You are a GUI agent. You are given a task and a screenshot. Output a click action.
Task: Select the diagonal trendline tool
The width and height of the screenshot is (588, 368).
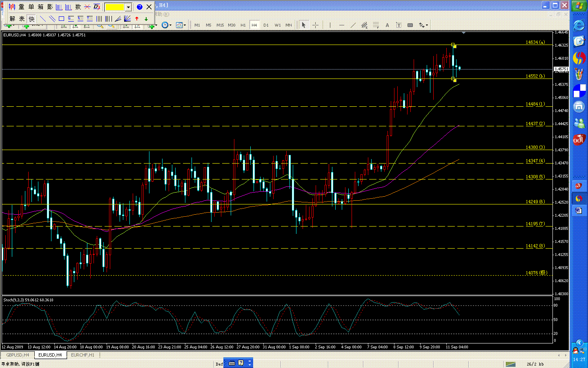353,25
